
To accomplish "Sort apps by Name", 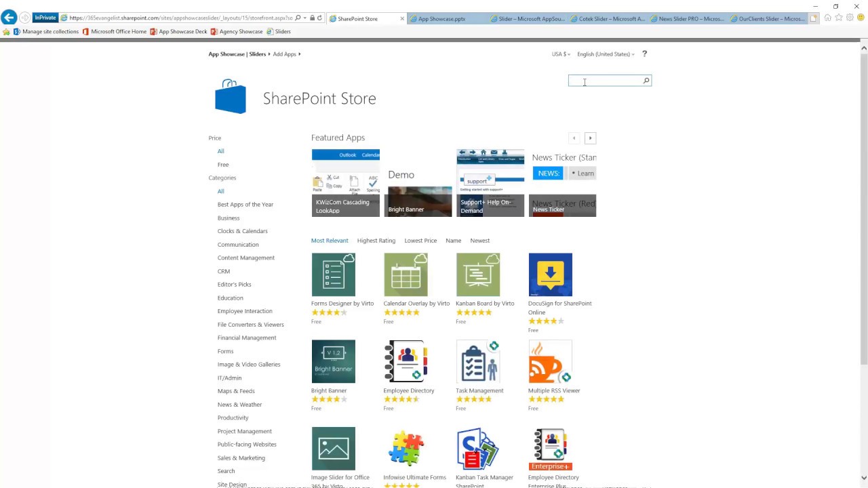I will point(454,241).
